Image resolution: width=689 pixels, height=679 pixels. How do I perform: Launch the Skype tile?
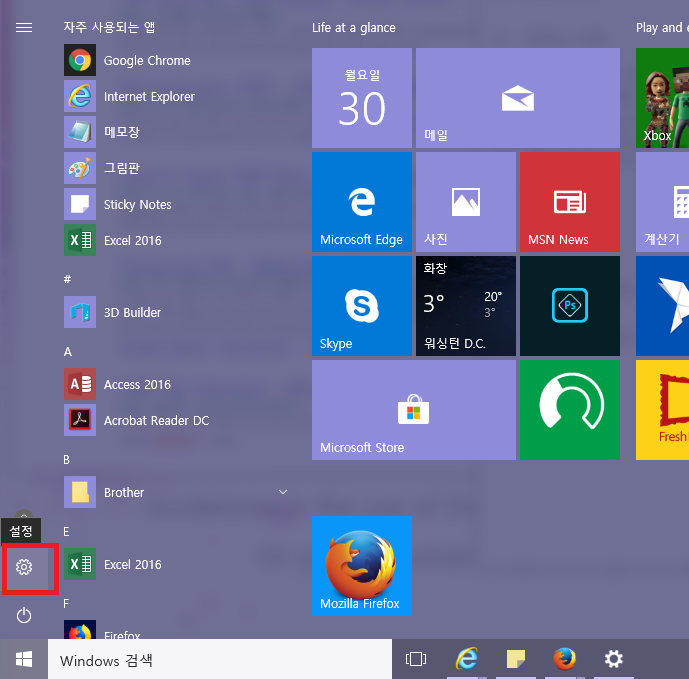[x=362, y=306]
